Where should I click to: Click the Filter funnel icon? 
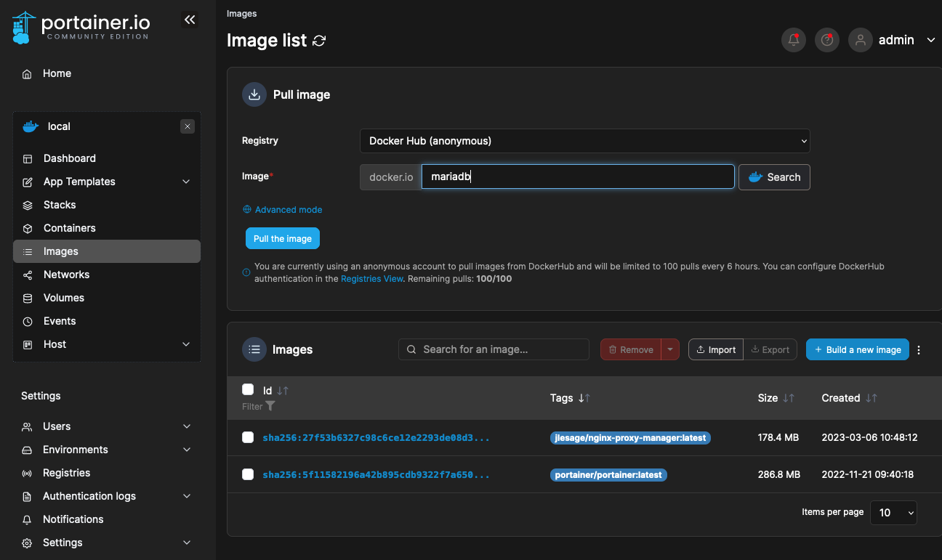(x=270, y=406)
